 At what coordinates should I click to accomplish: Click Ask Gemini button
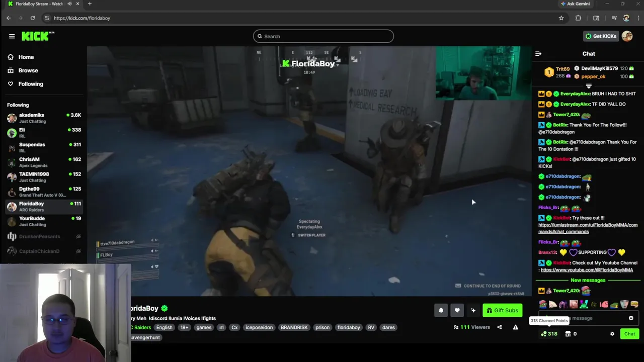pos(575,4)
